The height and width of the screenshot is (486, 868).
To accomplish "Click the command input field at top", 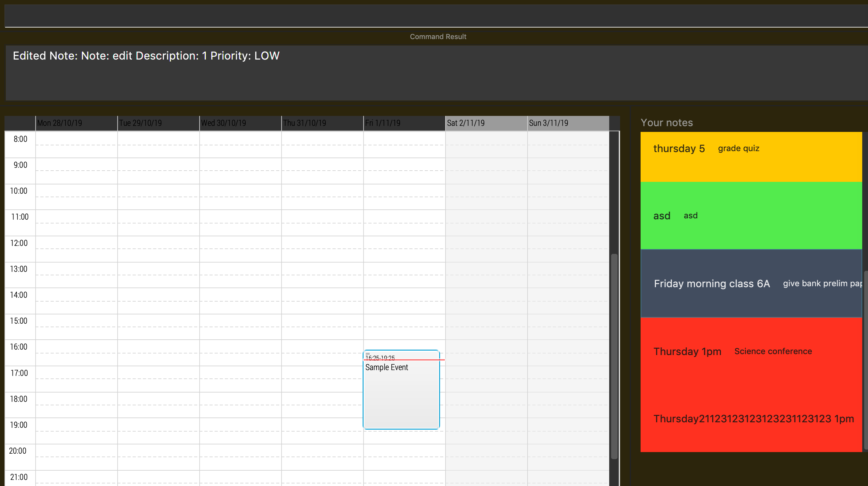I will pyautogui.click(x=436, y=15).
